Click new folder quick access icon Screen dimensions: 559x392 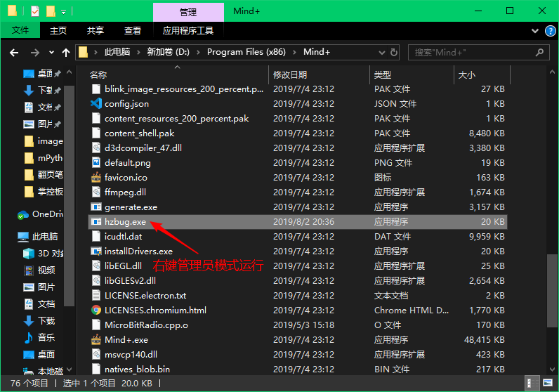[x=51, y=11]
